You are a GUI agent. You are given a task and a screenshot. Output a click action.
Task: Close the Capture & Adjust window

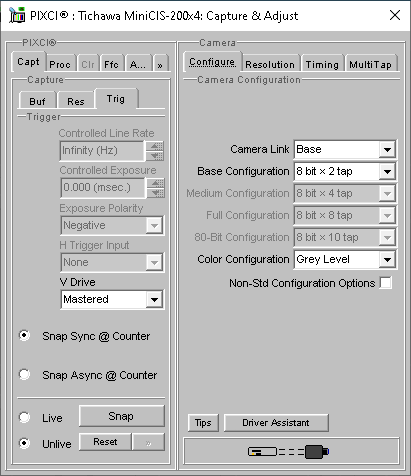395,15
